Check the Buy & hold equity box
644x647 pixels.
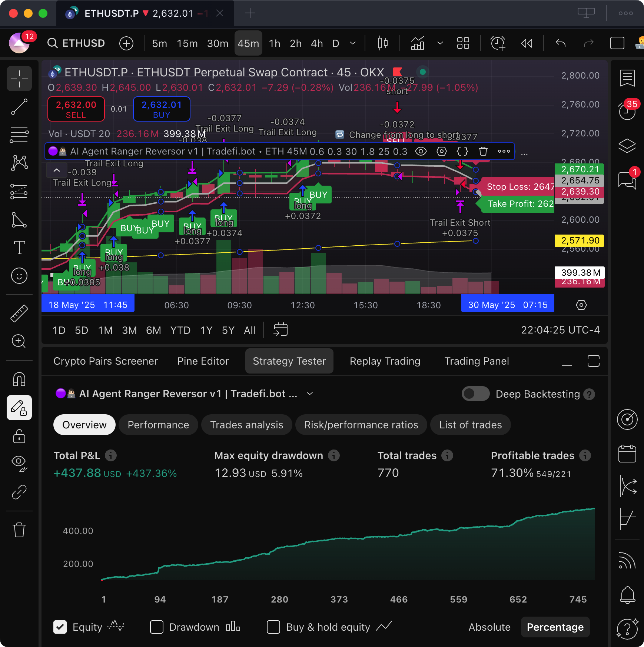(x=273, y=627)
